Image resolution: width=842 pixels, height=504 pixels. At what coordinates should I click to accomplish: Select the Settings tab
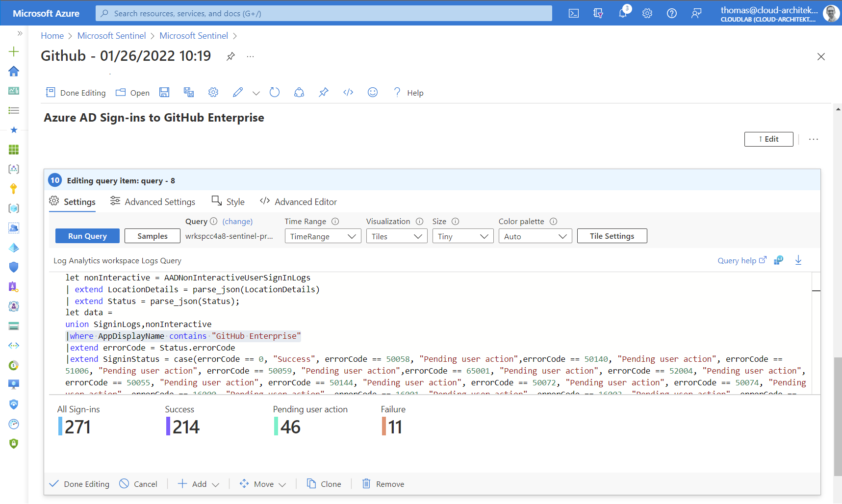click(x=73, y=202)
